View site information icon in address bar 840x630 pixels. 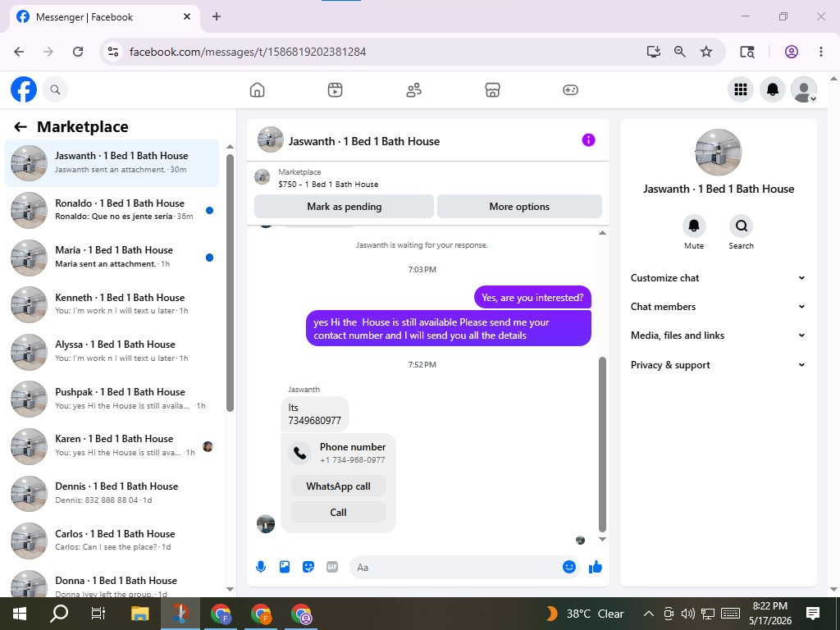click(113, 52)
